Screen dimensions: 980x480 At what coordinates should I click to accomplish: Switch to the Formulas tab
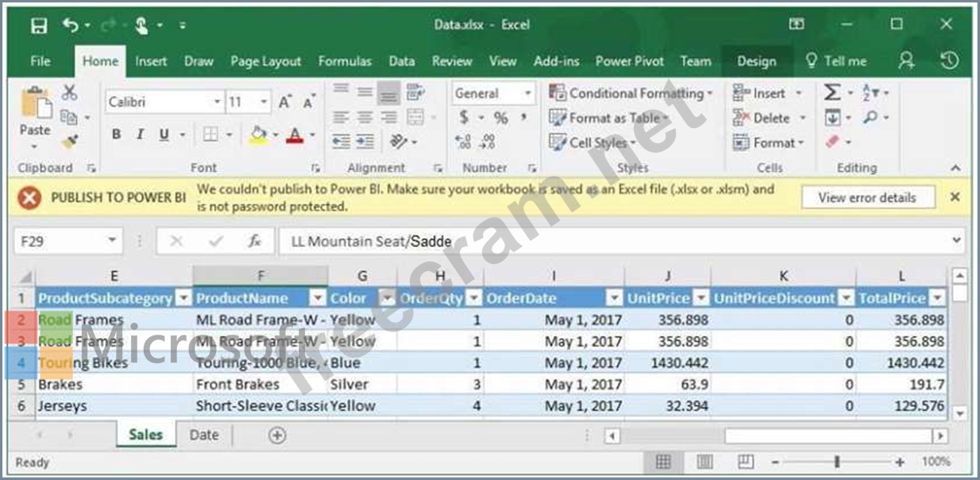tap(345, 61)
